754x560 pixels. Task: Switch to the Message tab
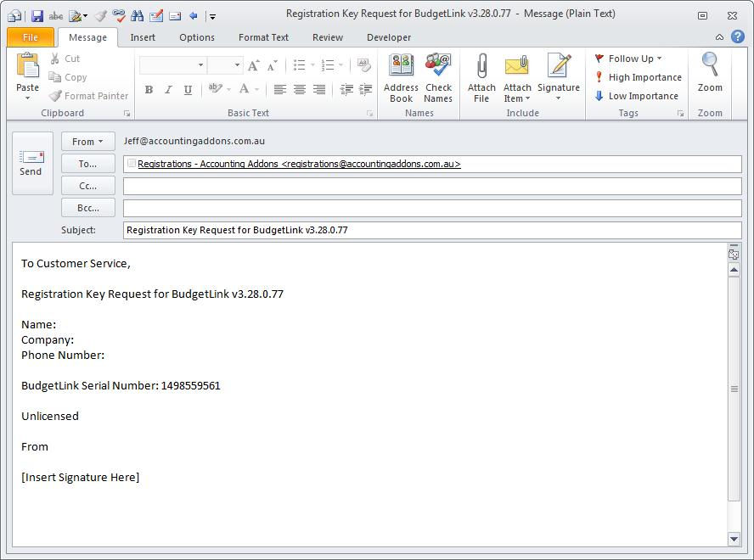[88, 37]
